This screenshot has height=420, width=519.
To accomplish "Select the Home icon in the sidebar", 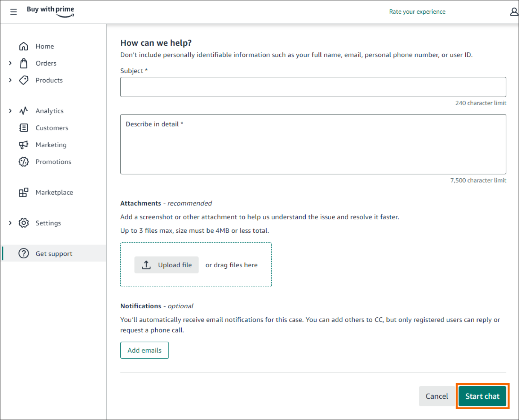I will point(23,46).
